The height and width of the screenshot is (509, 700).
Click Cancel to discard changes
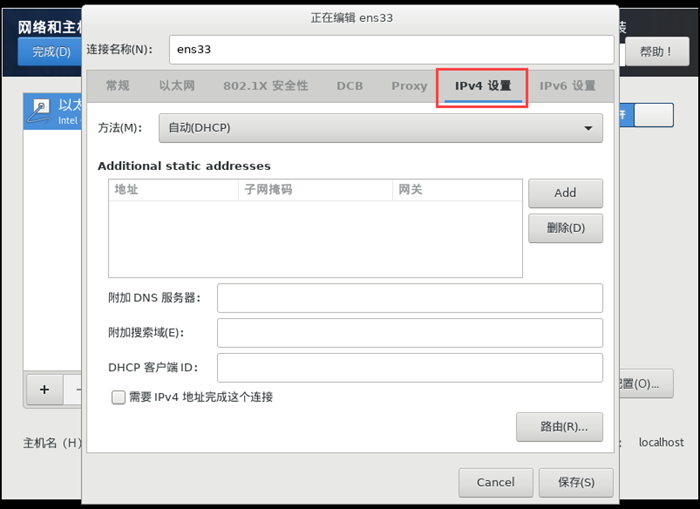pyautogui.click(x=495, y=482)
